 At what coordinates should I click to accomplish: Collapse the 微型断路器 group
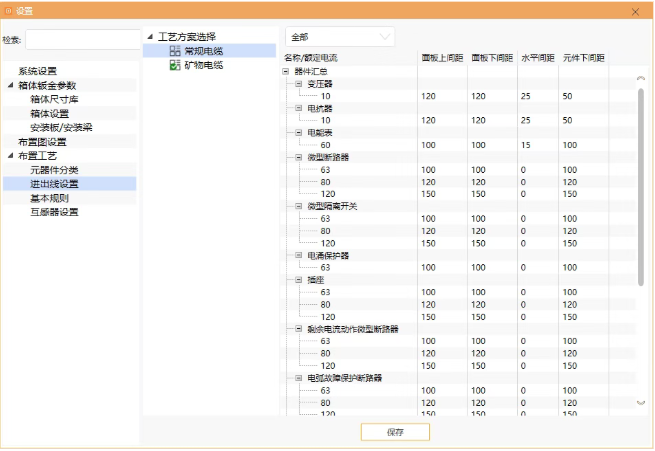(298, 157)
